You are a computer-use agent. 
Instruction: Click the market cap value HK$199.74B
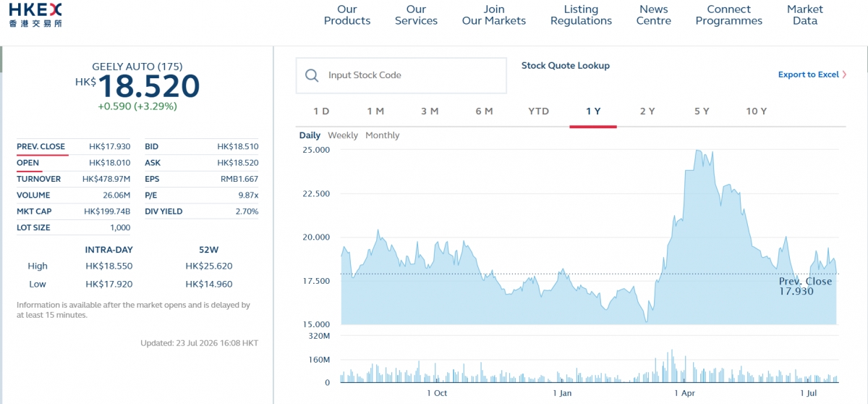(x=107, y=211)
